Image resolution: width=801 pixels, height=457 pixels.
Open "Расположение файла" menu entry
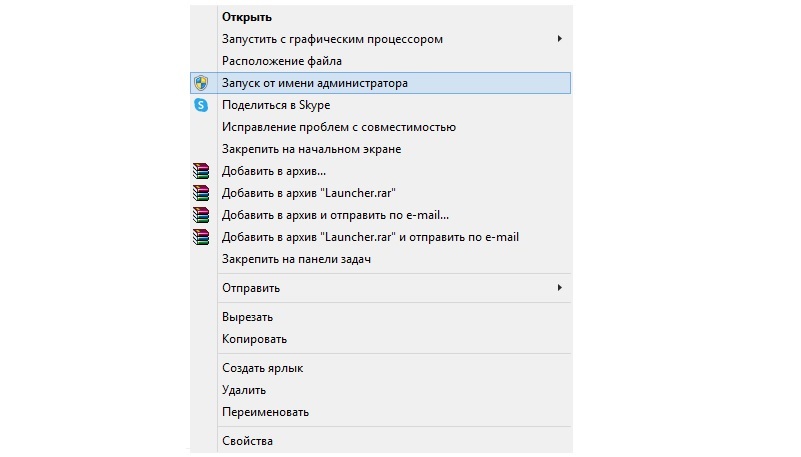pos(282,61)
